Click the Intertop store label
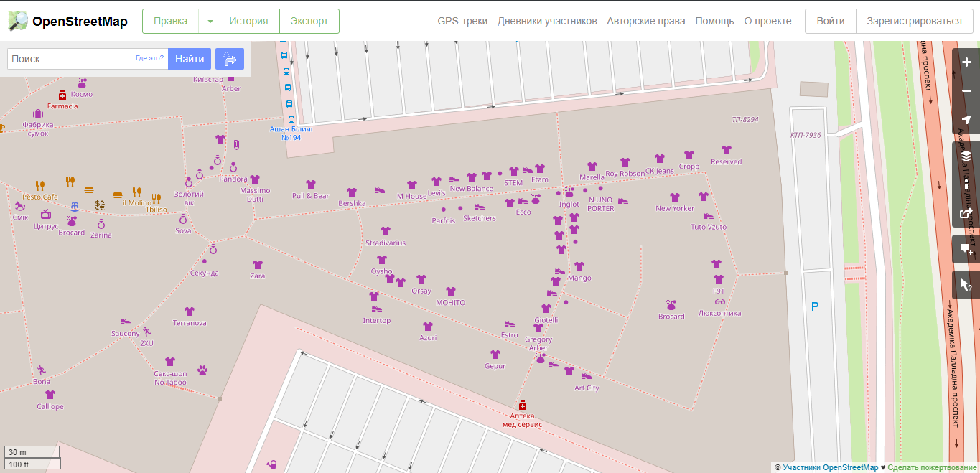This screenshot has height=473, width=980. click(377, 321)
